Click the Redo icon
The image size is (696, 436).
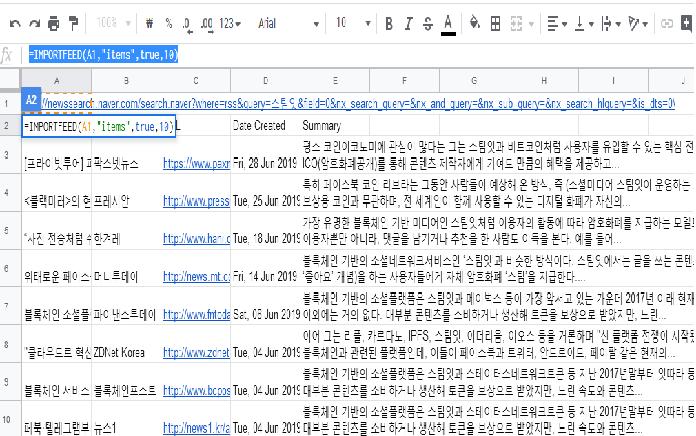point(34,23)
